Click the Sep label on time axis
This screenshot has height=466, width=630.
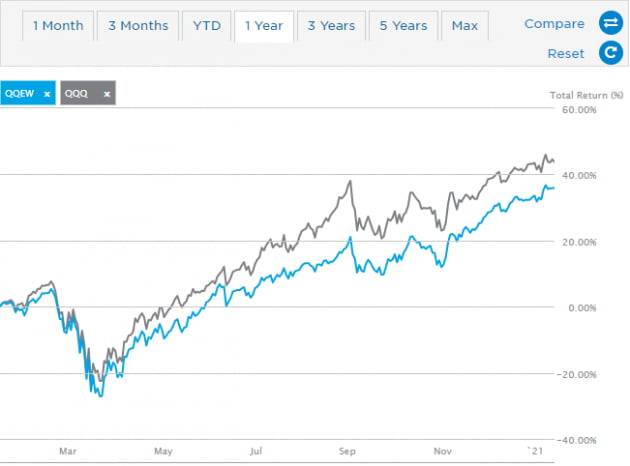point(348,451)
